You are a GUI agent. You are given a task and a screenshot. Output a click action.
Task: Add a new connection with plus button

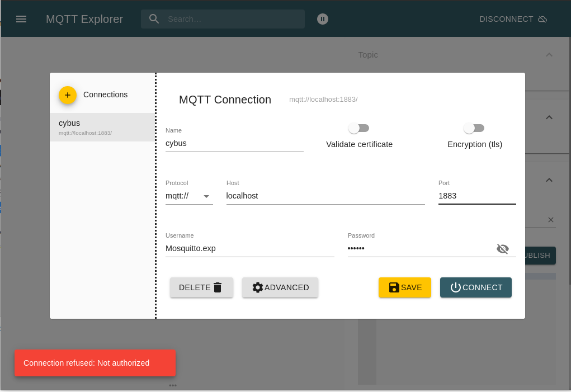(68, 95)
